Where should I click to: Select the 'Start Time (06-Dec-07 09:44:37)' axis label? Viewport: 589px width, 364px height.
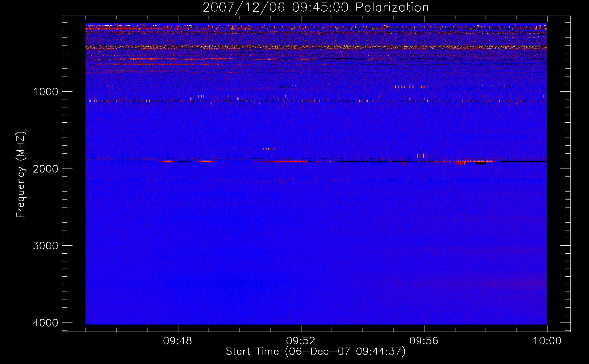pyautogui.click(x=316, y=352)
